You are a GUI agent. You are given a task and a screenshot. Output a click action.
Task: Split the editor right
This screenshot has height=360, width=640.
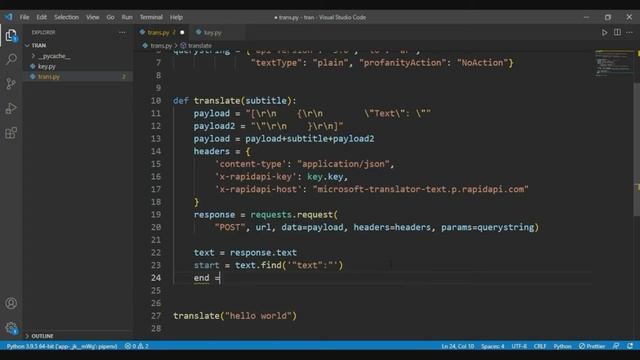click(x=617, y=32)
